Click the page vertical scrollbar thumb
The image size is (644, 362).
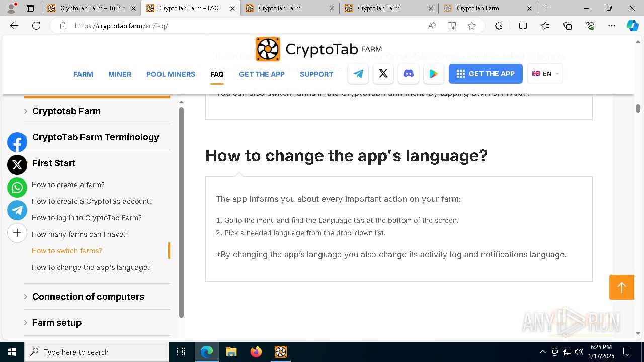pyautogui.click(x=638, y=108)
